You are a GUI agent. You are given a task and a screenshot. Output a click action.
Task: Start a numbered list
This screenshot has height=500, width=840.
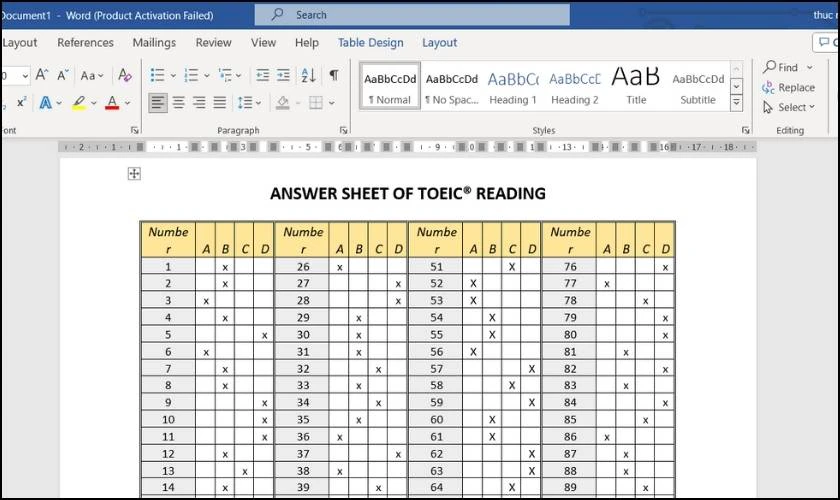191,75
